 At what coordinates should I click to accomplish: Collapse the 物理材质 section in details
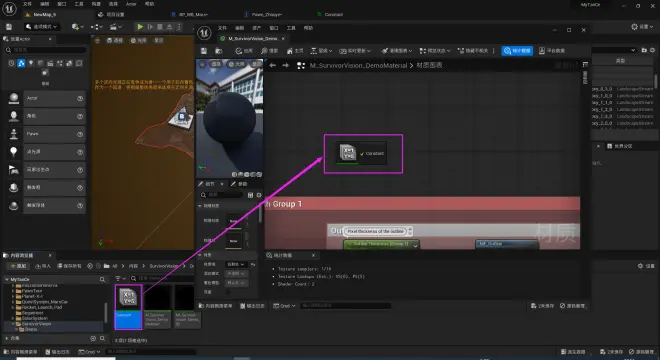(x=200, y=206)
